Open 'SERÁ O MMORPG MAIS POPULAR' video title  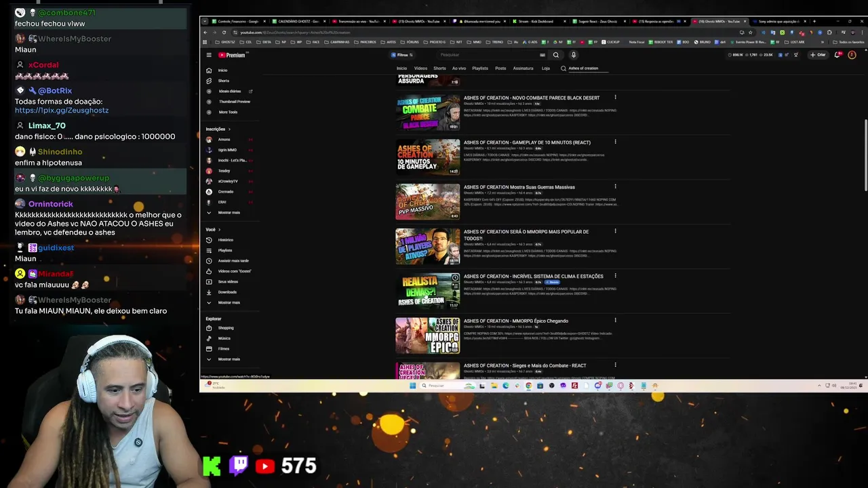click(x=526, y=235)
